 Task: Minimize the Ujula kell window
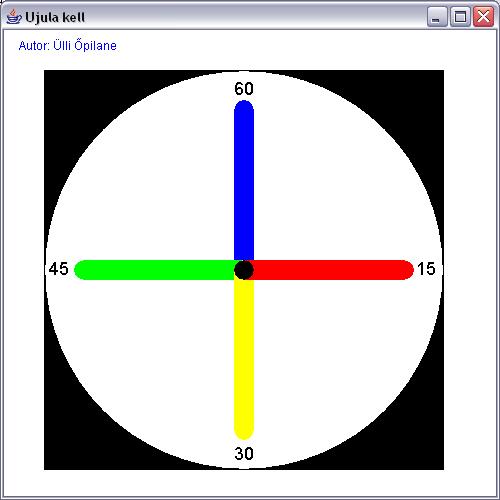437,16
